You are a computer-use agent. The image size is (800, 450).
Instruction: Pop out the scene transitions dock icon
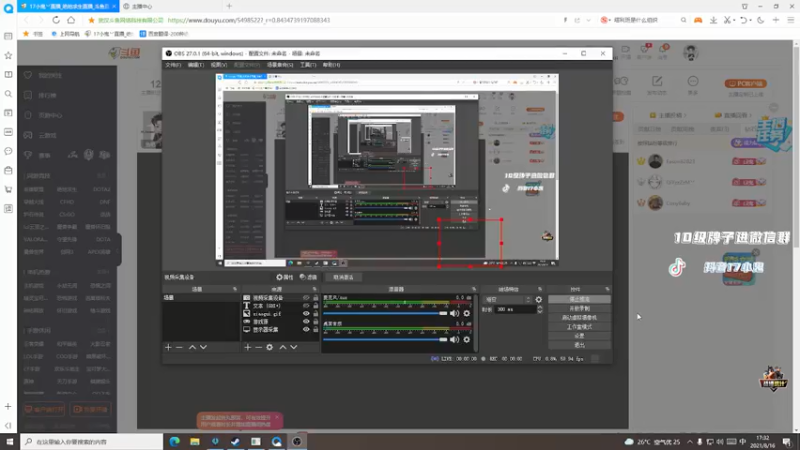coord(540,289)
